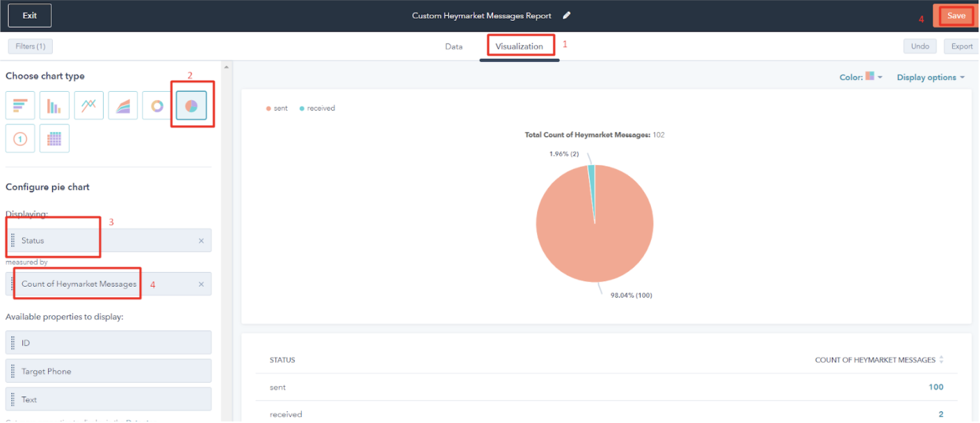
Task: Select the vertical column chart type
Action: 54,105
